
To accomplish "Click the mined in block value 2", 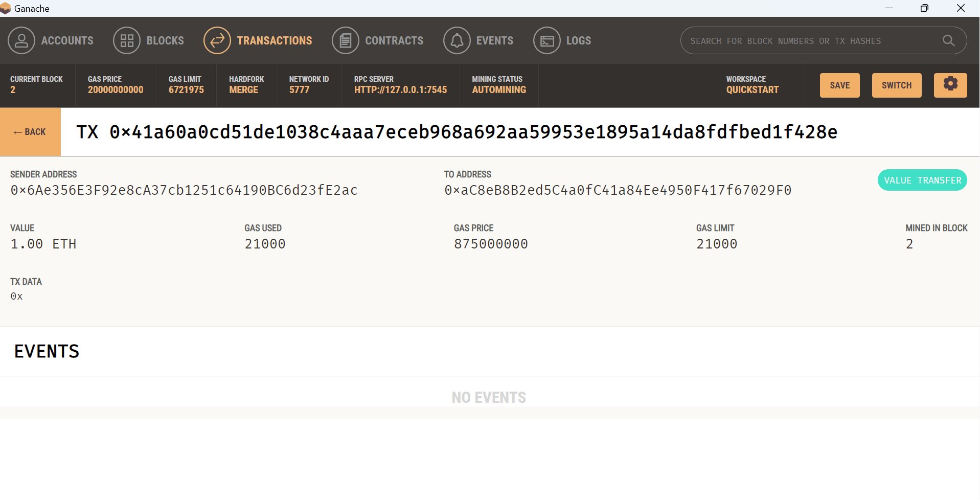I will (909, 244).
